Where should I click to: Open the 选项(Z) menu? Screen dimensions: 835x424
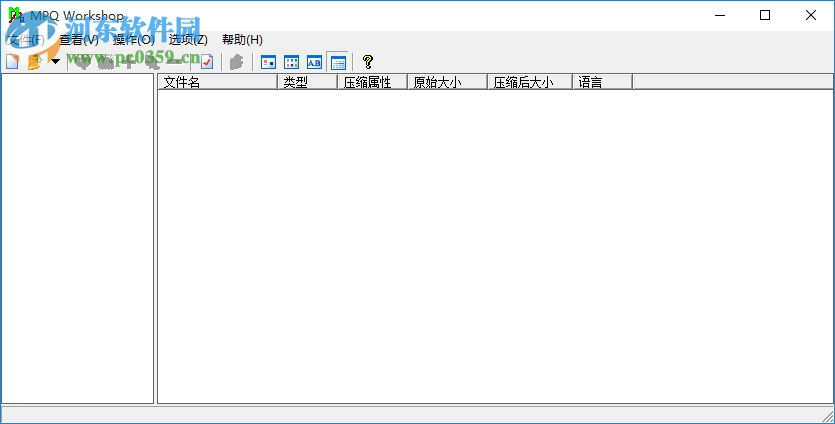coord(188,40)
